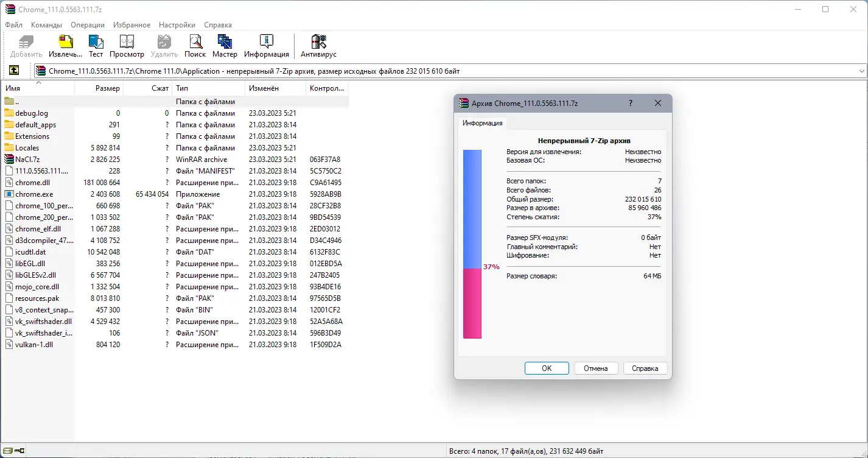Expand the archive path dropdown arrow

point(861,71)
